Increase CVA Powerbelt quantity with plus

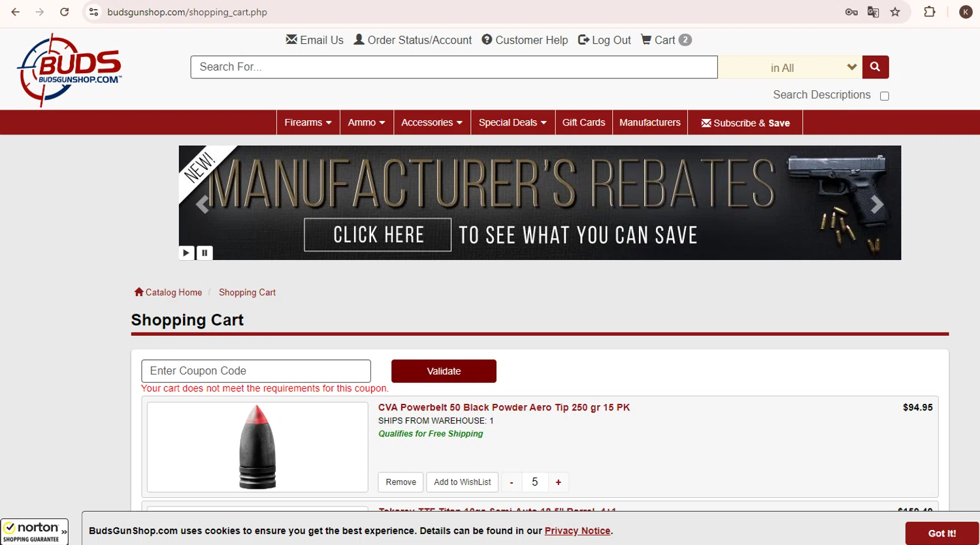559,482
